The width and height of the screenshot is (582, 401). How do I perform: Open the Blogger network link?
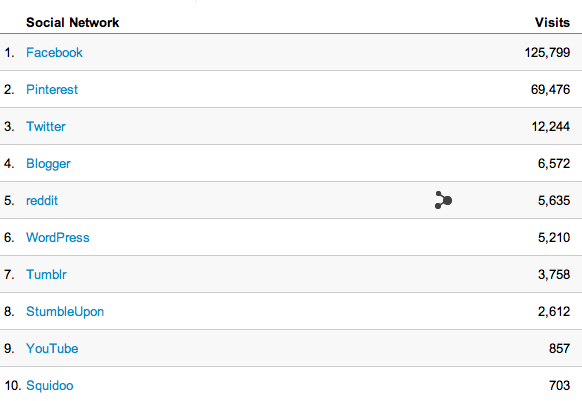coord(48,164)
